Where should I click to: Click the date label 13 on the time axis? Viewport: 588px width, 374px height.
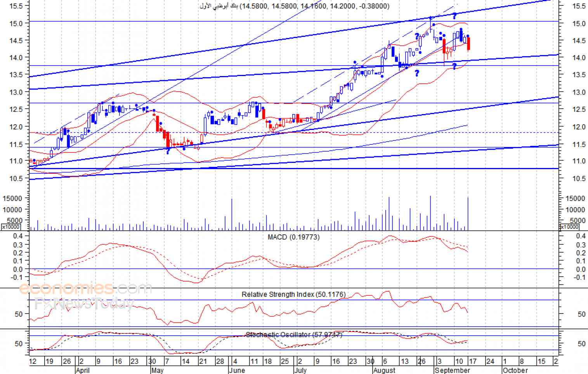click(405, 362)
